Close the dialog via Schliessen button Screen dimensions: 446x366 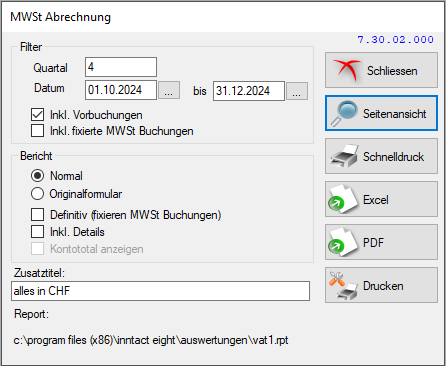tap(381, 70)
